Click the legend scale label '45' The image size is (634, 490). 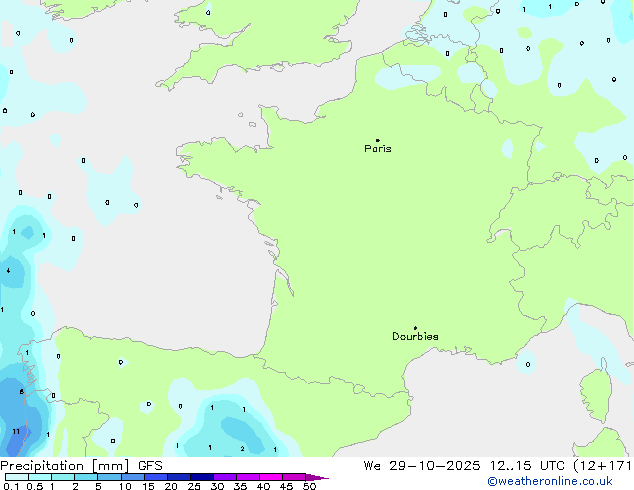(286, 486)
